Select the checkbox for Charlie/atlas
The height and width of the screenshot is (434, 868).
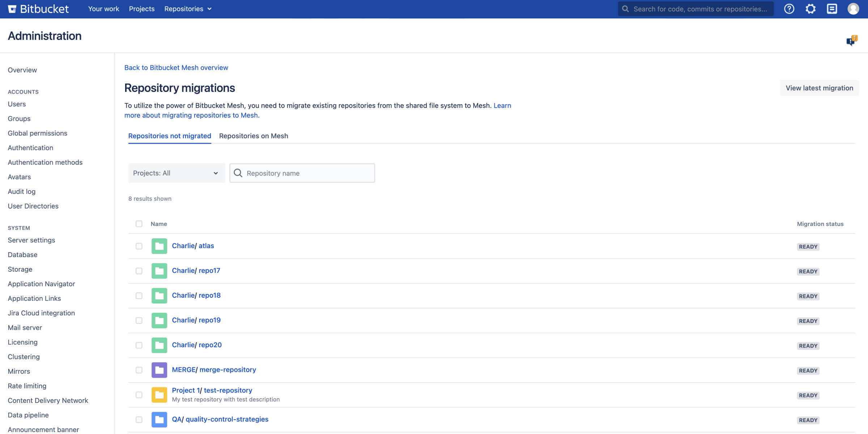[x=139, y=246]
